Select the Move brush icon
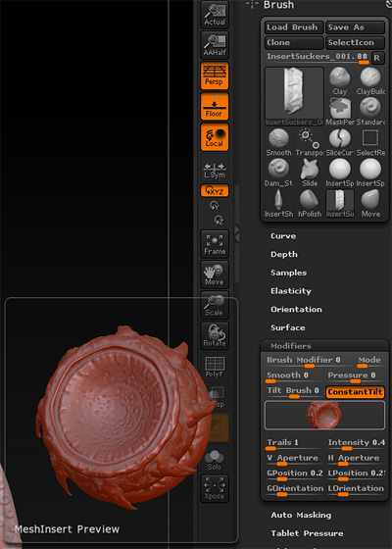The image size is (392, 549). point(370,204)
